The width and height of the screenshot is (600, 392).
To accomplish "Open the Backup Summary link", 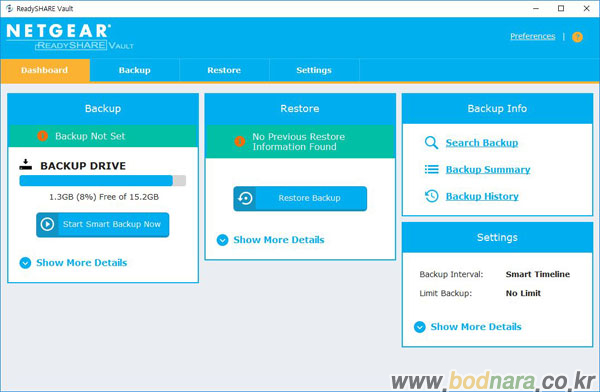I will [488, 170].
